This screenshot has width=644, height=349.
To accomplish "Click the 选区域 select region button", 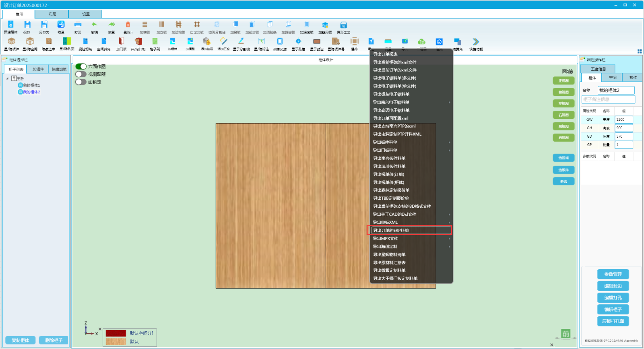I will click(x=563, y=158).
